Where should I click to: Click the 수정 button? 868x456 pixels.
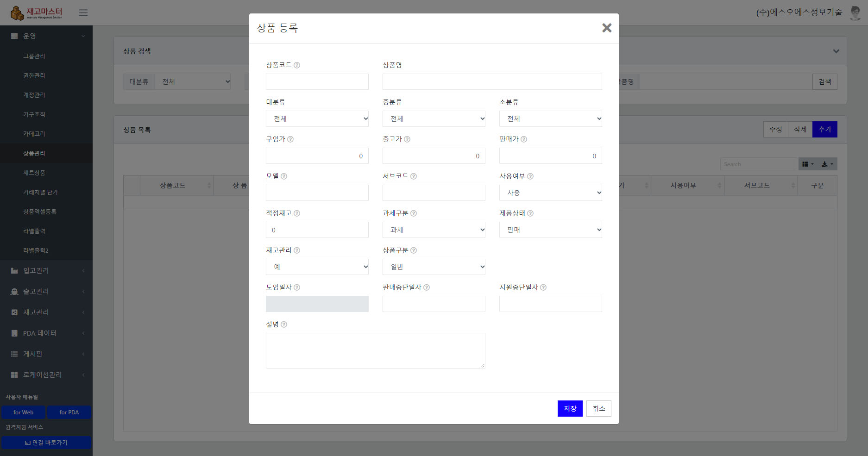[776, 130]
